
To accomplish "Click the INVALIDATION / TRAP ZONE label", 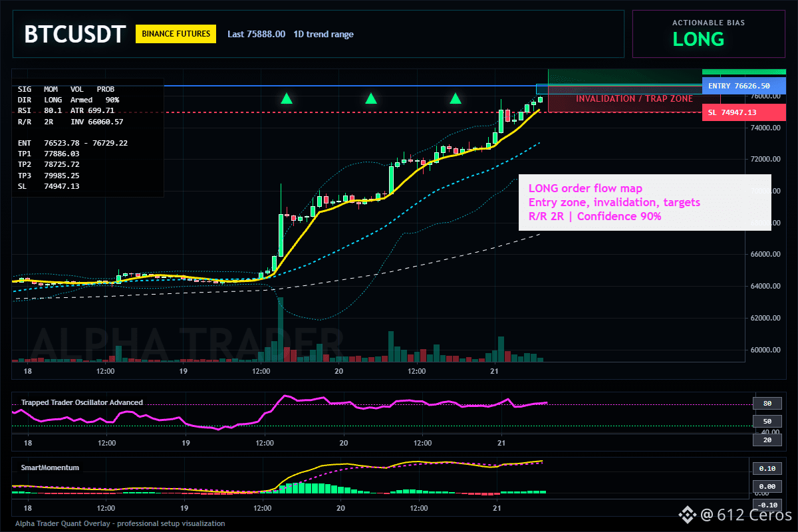I will pos(634,98).
